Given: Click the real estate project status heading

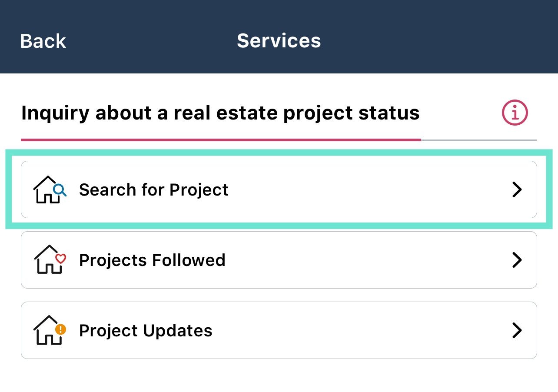Looking at the screenshot, I should (x=220, y=113).
